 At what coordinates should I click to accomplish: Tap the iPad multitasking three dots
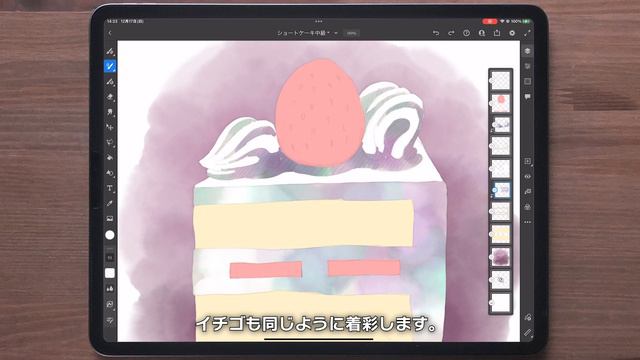click(x=319, y=21)
